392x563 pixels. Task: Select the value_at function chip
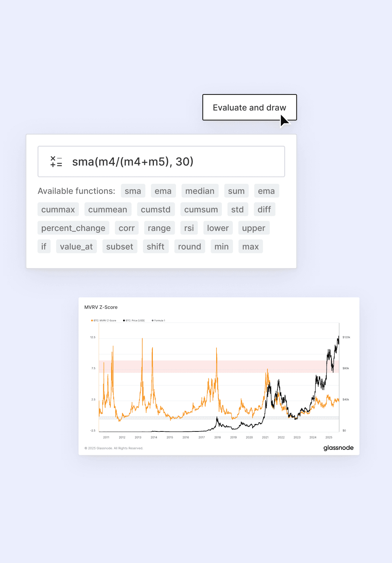(x=76, y=246)
